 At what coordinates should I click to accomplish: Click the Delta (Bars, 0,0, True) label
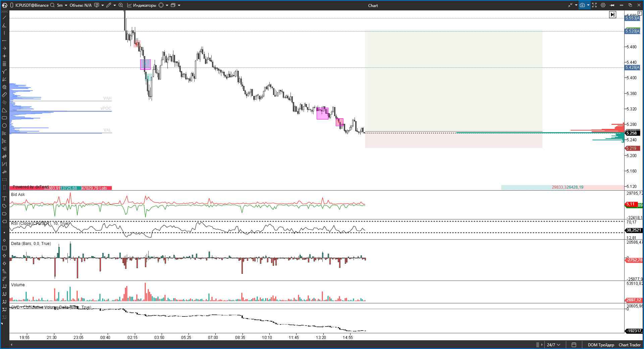31,244
